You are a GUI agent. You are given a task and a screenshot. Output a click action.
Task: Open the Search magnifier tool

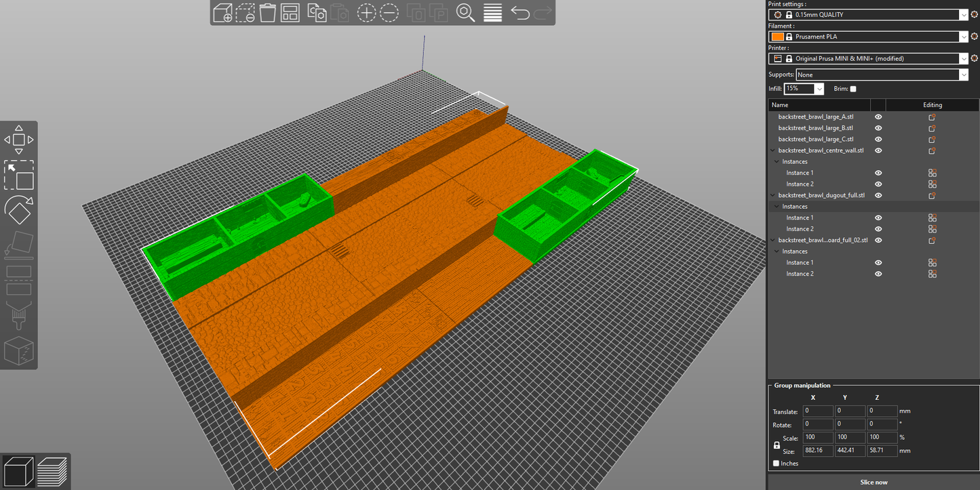tap(465, 13)
